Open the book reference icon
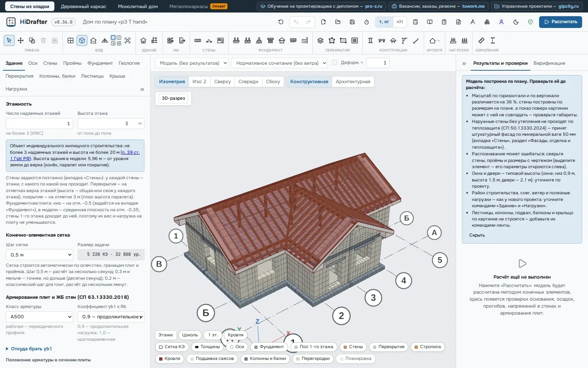The image size is (588, 368). (430, 22)
